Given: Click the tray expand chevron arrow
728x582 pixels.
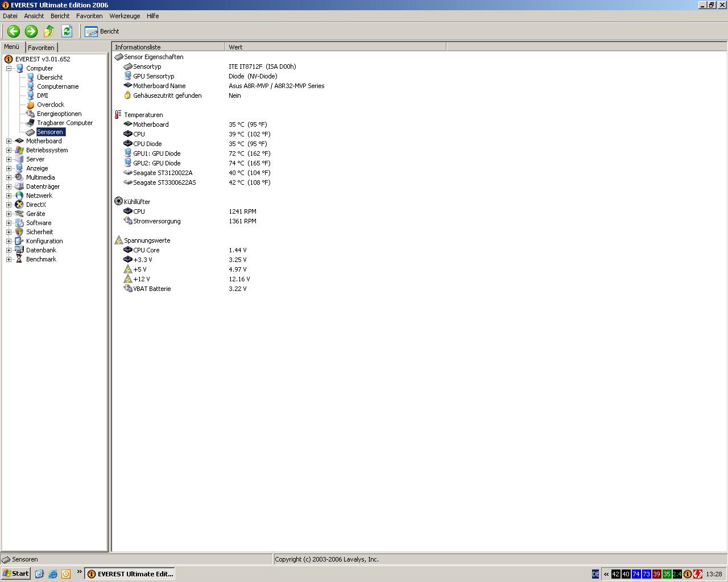Looking at the screenshot, I should pyautogui.click(x=606, y=574).
